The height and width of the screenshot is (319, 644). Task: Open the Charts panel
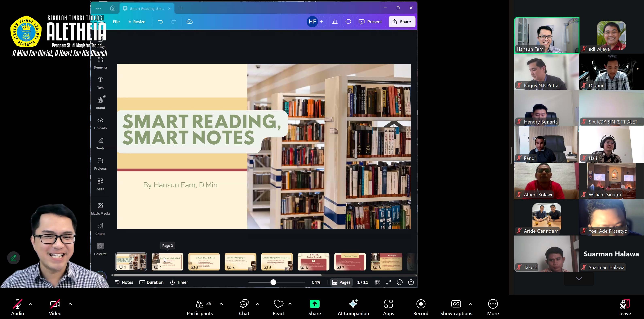pyautogui.click(x=100, y=229)
